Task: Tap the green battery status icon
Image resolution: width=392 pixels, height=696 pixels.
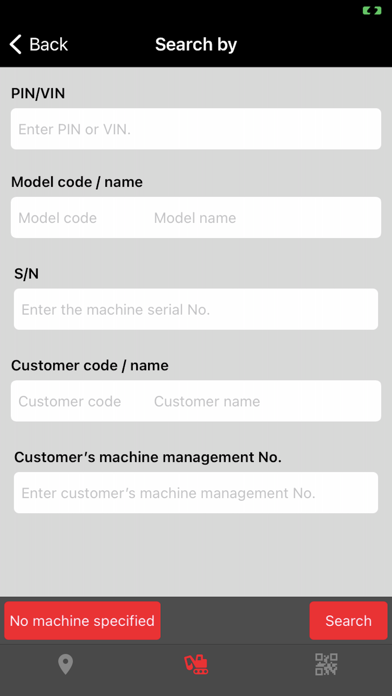Action: tap(372, 11)
